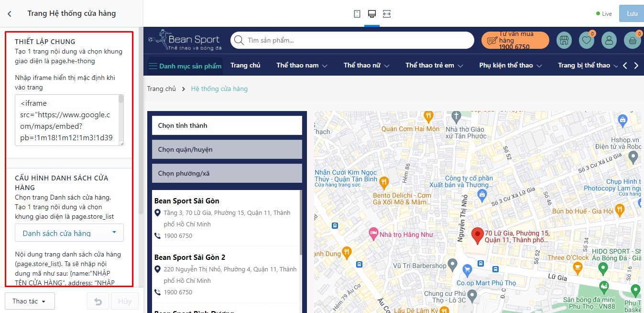
Task: Expand Thể thao nam menu
Action: (302, 66)
